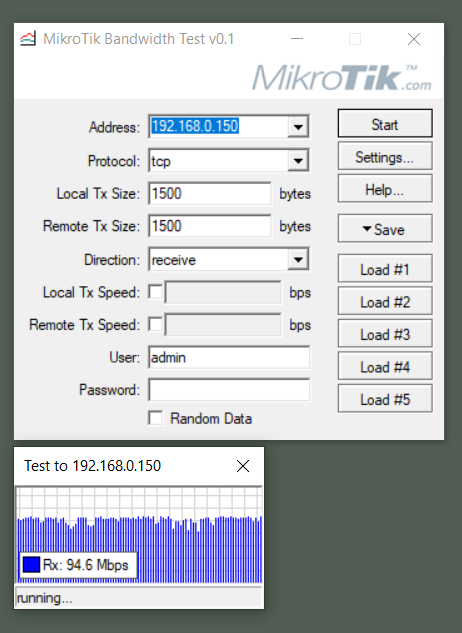Click into the Password field
The image size is (462, 633).
pyautogui.click(x=229, y=390)
